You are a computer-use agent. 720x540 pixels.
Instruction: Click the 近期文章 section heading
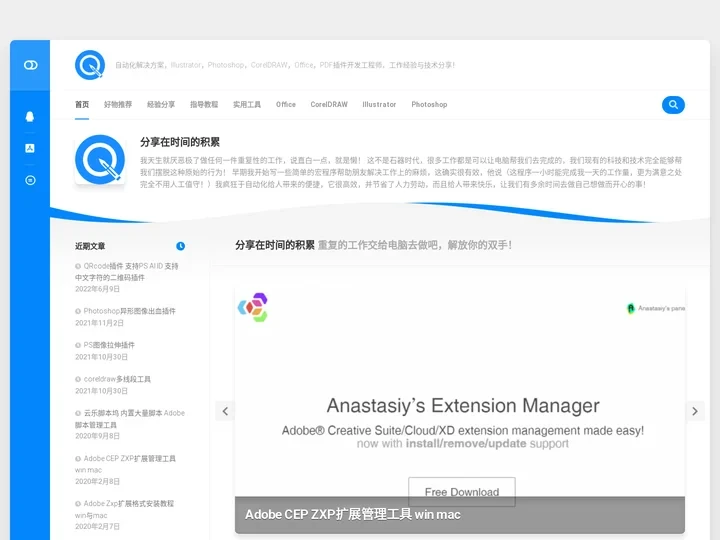coord(90,246)
